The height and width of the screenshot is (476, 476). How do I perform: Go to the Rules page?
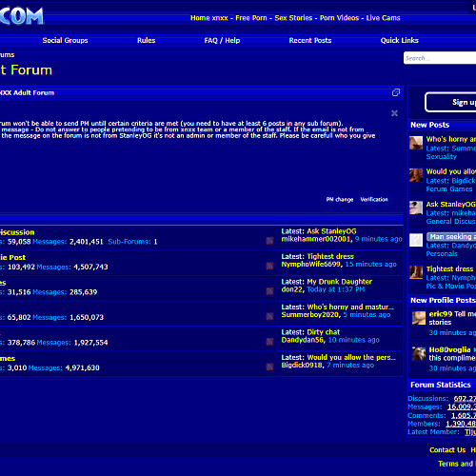147,40
